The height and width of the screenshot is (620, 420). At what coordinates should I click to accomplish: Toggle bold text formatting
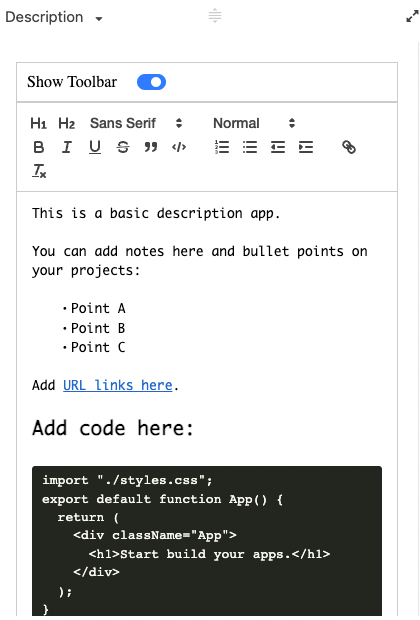[39, 147]
